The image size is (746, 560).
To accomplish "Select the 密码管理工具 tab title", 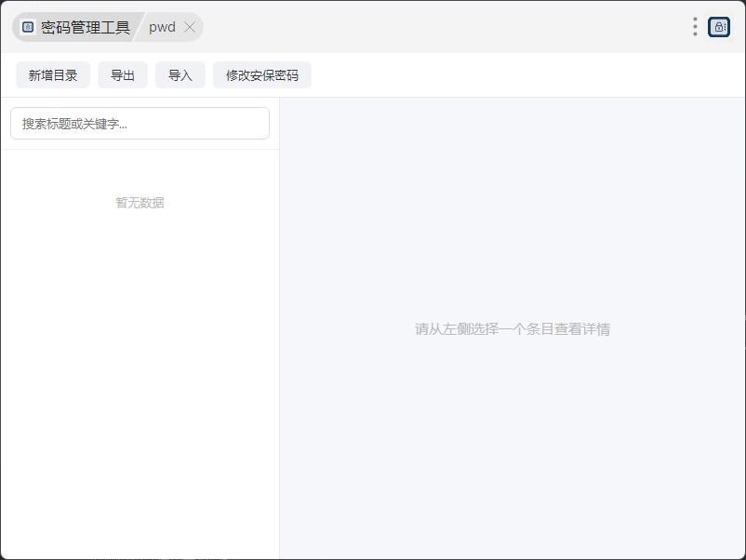I will pos(86,27).
